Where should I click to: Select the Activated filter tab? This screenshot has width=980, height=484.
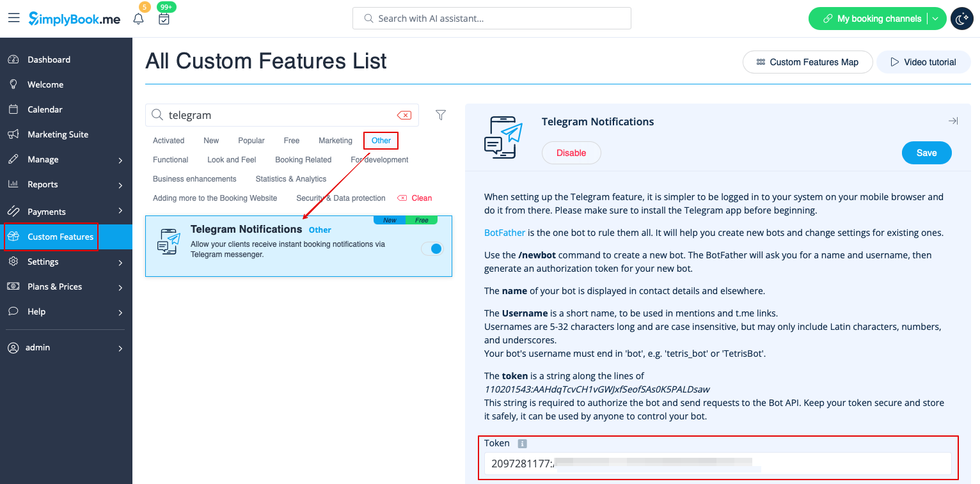point(168,141)
